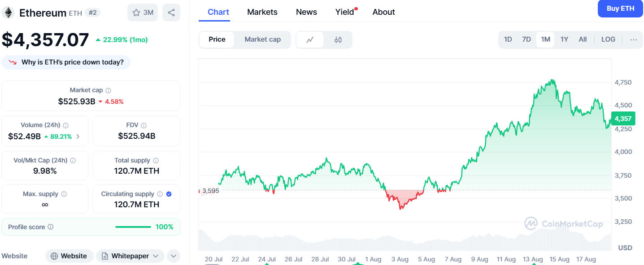
Task: Click the 4,750 price axis label
Action: point(623,82)
